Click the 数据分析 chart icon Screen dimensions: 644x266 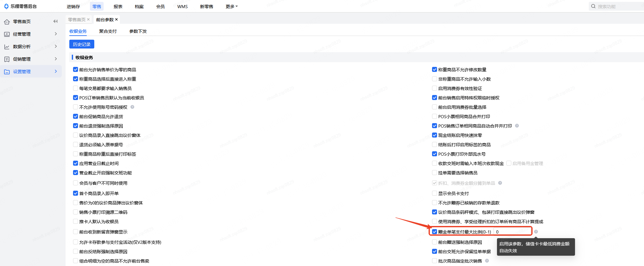coord(7,47)
